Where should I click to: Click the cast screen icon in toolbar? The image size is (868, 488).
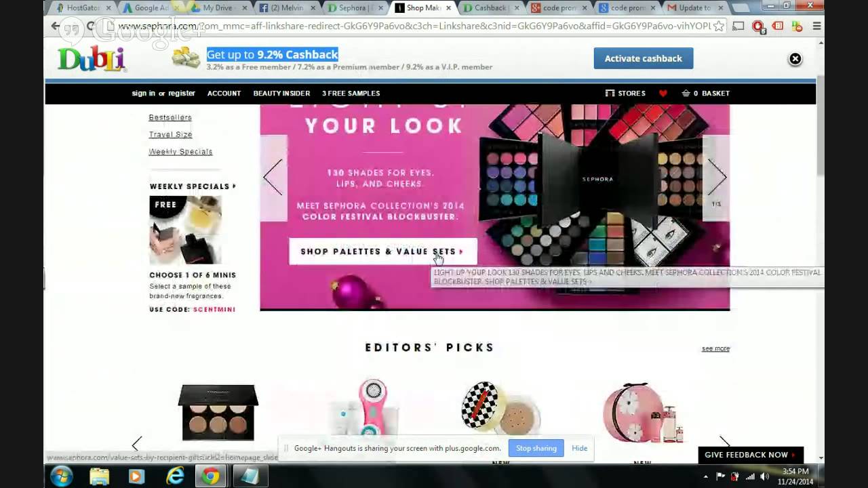(x=738, y=26)
